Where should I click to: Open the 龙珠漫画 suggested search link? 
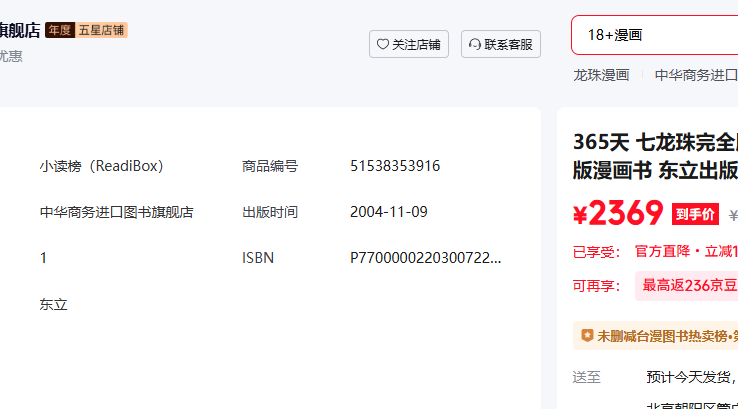601,75
